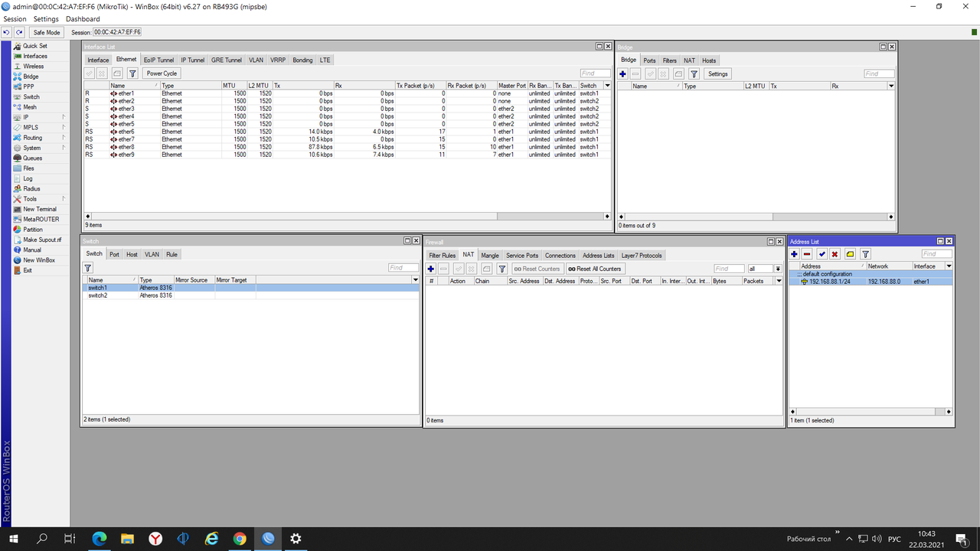Open New WinBox from the sidebar
The width and height of the screenshot is (980, 551).
[39, 260]
